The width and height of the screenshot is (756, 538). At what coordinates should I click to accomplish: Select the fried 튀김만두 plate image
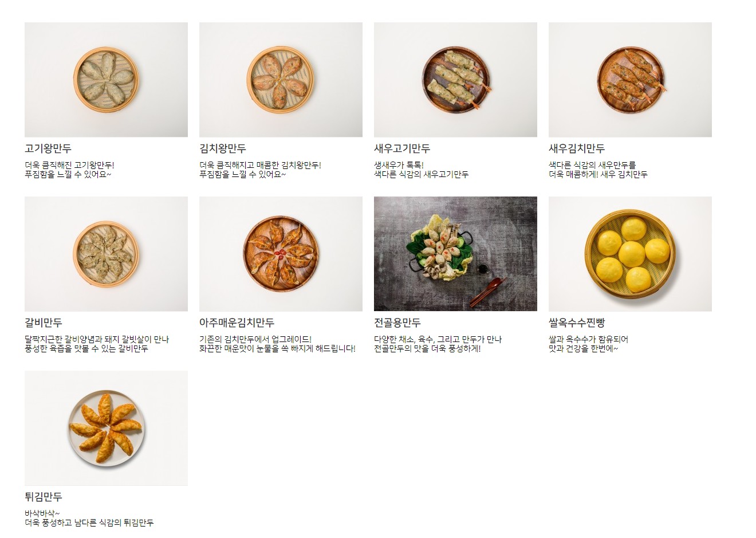coord(106,428)
